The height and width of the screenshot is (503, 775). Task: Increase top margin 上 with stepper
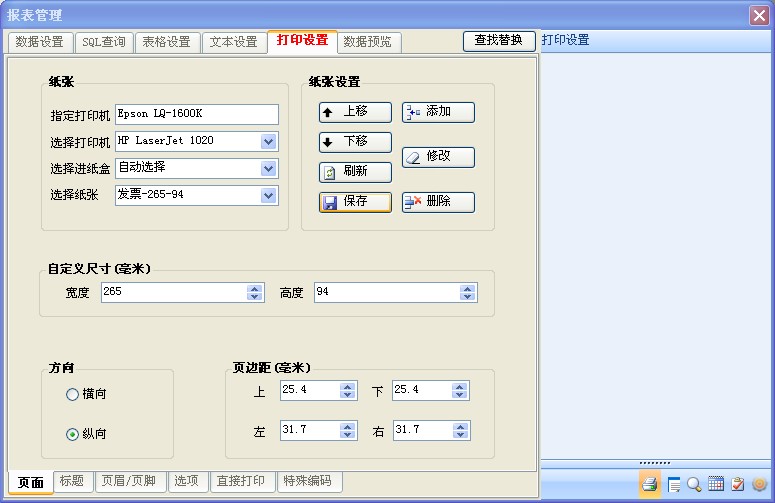(348, 387)
